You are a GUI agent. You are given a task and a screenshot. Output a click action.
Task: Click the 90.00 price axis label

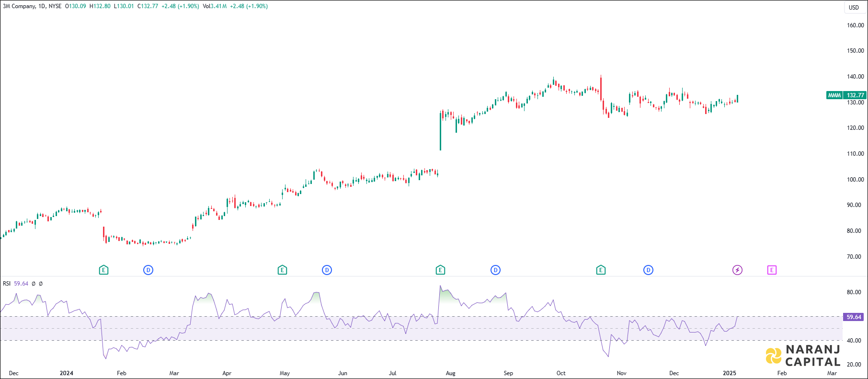pos(854,205)
